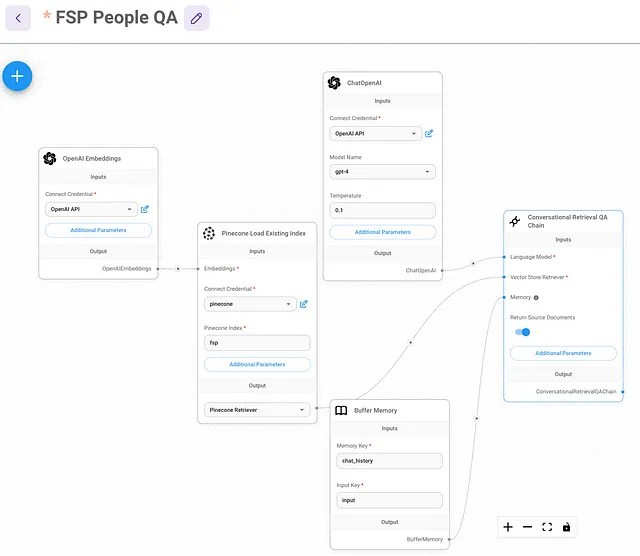The image size is (640, 556).
Task: Fit view of the canvas
Action: (x=547, y=527)
